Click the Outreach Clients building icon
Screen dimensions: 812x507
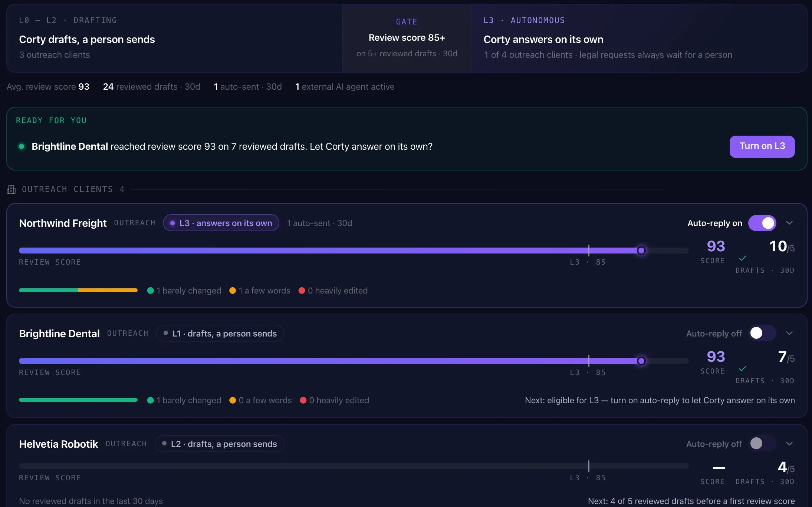[11, 189]
